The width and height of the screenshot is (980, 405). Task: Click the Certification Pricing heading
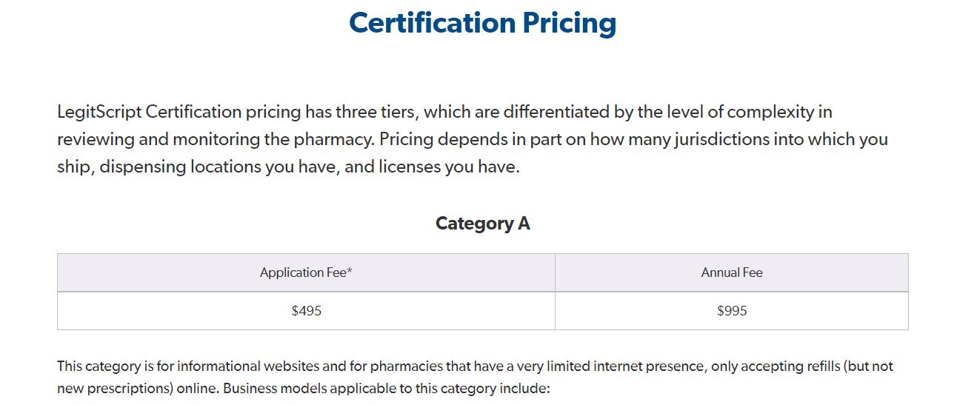click(x=482, y=23)
